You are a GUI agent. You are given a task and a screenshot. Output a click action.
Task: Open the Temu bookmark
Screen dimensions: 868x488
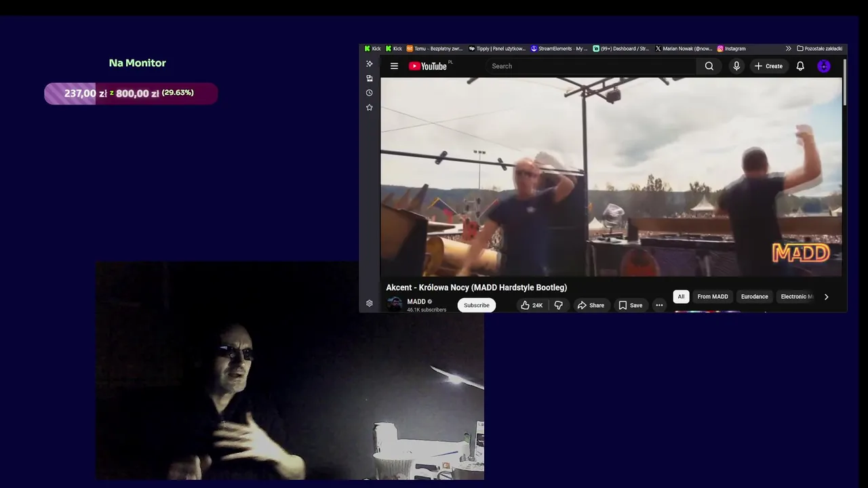(435, 49)
